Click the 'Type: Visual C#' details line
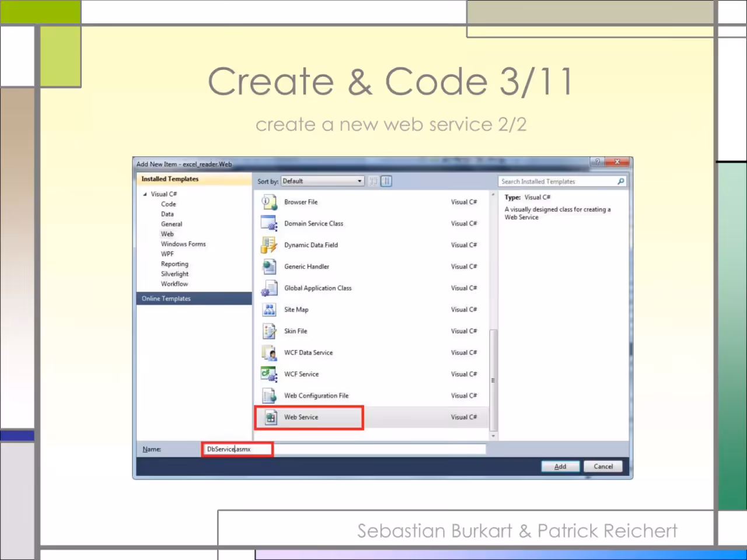747x560 pixels. coord(528,198)
